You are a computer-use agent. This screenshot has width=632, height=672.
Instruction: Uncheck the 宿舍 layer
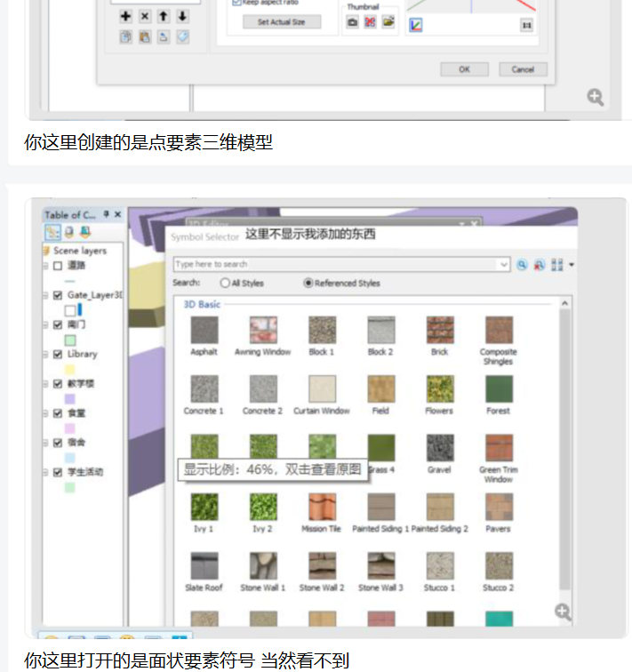click(58, 443)
